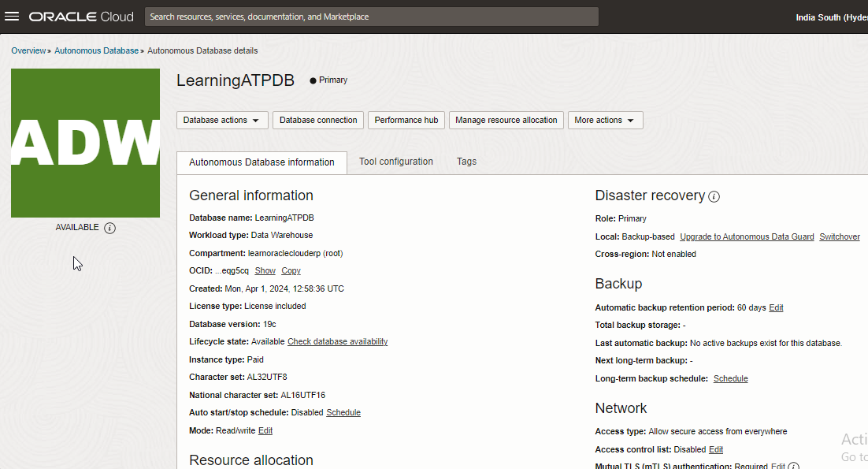
Task: Click Database version 19c text
Action: point(232,324)
